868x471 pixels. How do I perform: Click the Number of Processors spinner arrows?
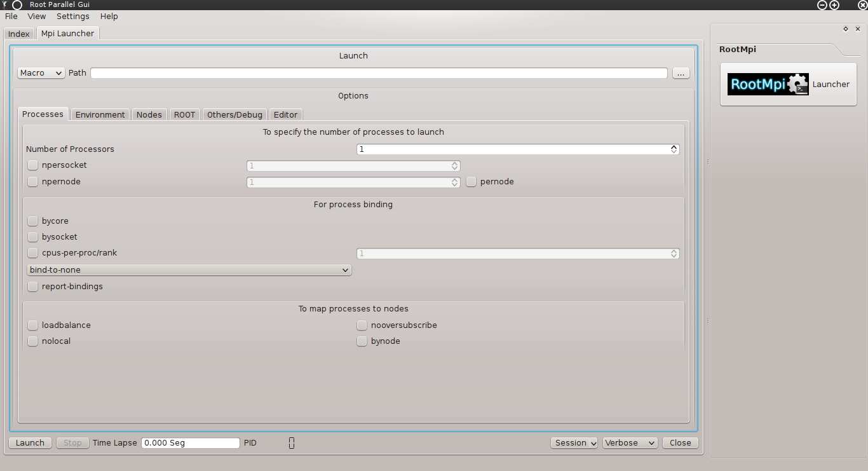click(674, 149)
